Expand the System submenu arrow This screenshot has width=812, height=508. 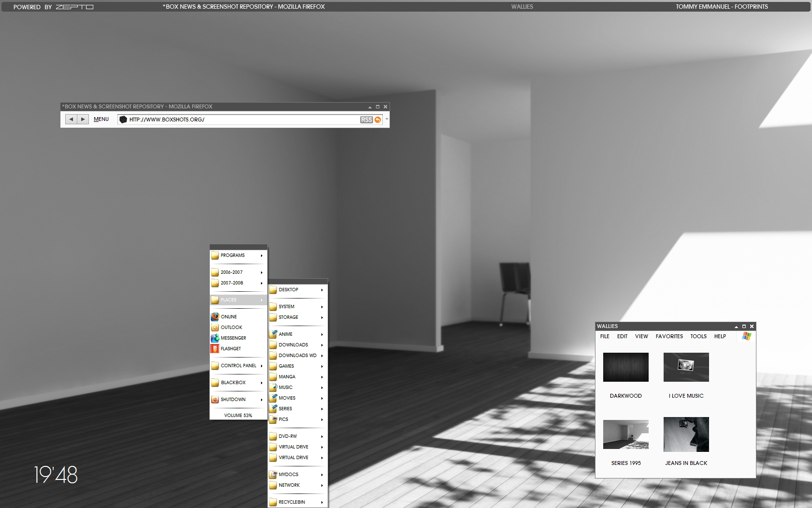322,307
